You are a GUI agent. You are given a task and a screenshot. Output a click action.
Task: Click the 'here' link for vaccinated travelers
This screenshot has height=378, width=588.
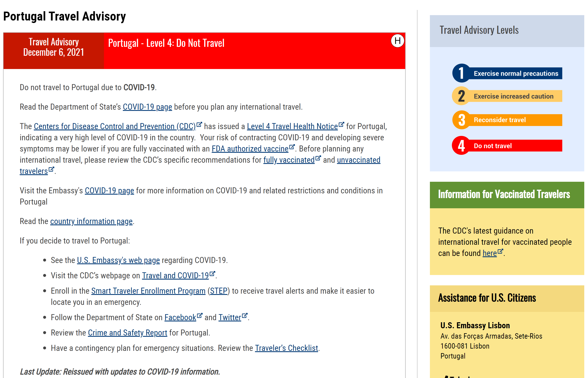tap(489, 253)
